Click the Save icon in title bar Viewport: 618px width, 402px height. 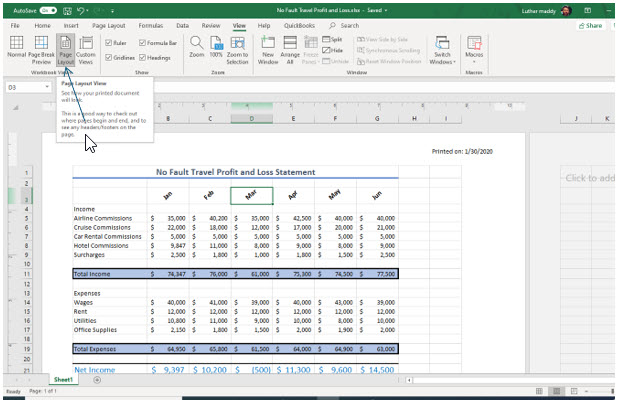click(67, 11)
